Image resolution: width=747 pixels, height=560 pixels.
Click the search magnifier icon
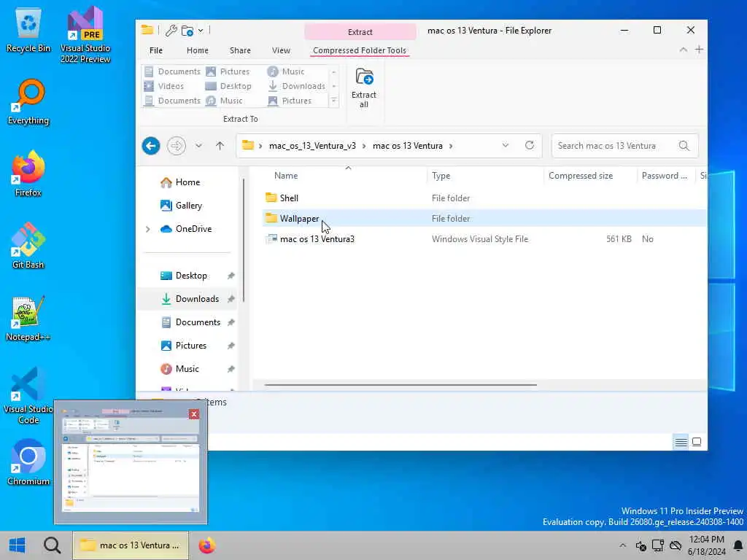(684, 146)
